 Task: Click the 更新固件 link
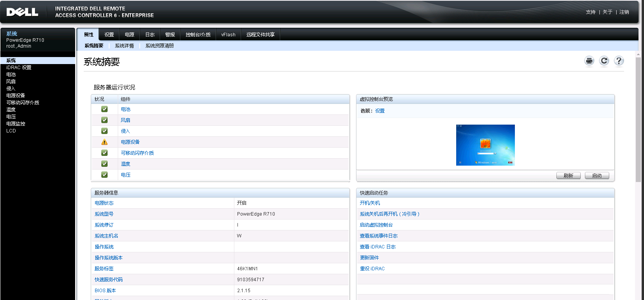coord(369,258)
